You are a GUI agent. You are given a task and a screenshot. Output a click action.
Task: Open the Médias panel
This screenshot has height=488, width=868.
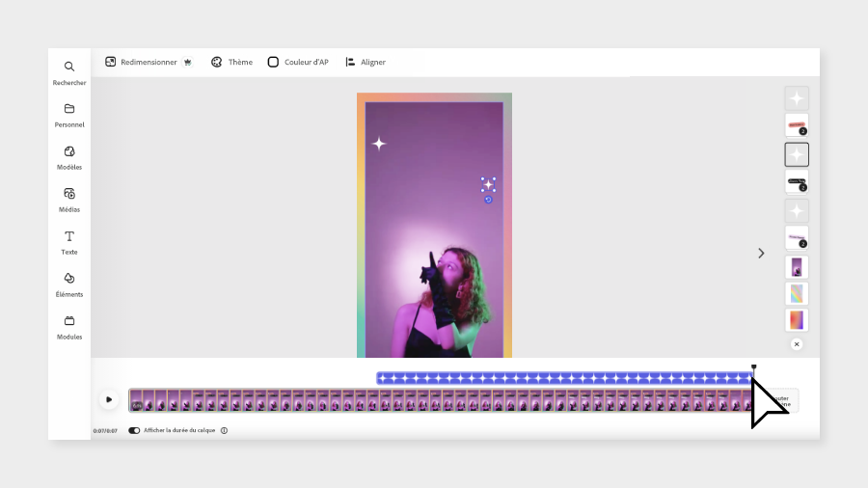[x=69, y=201]
